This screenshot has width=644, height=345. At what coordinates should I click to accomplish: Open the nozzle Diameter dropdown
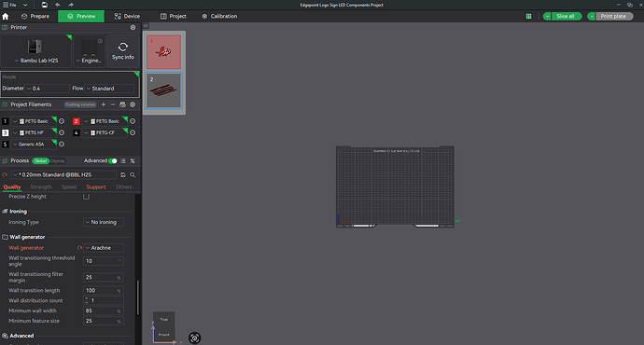(x=48, y=89)
